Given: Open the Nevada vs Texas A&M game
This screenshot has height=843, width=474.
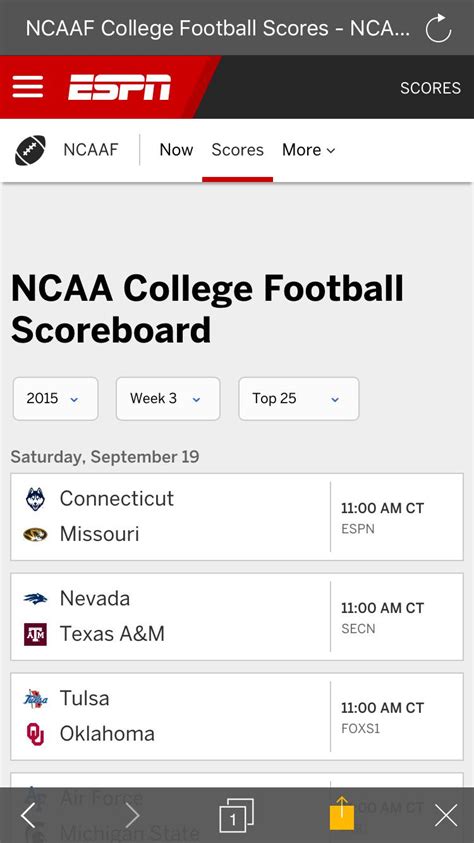Looking at the screenshot, I should (x=237, y=617).
